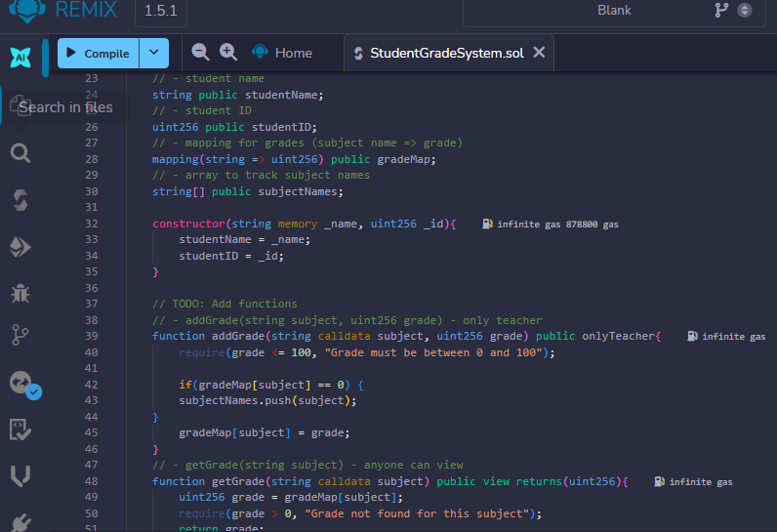Click 'uint256 public studentID;' line

pyautogui.click(x=234, y=127)
